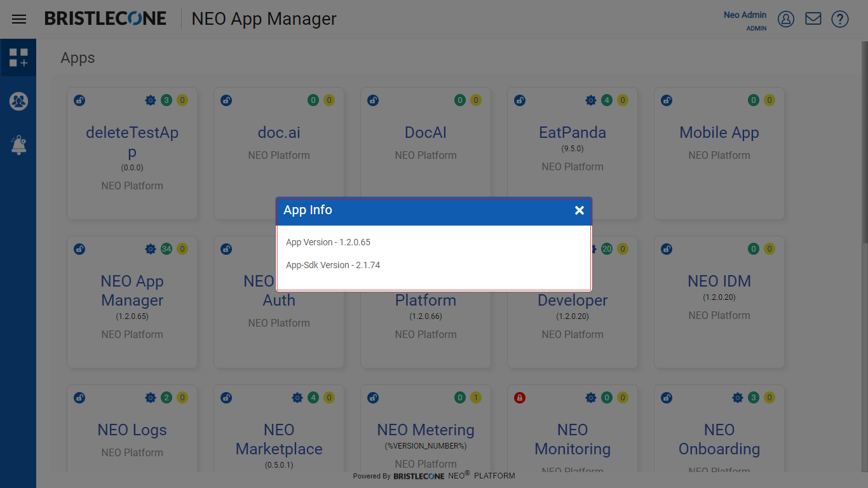Open settings gear on NEO Marketplace card
Image resolution: width=868 pixels, height=488 pixels.
pyautogui.click(x=297, y=397)
